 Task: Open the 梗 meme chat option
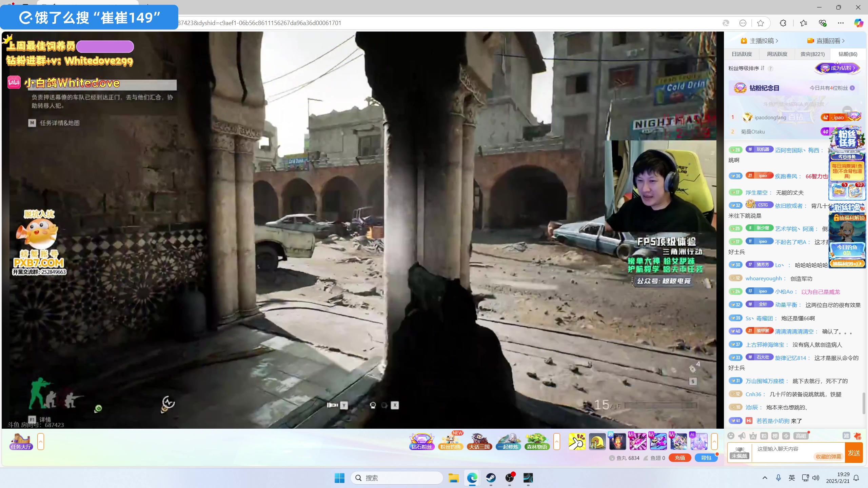[x=775, y=436]
